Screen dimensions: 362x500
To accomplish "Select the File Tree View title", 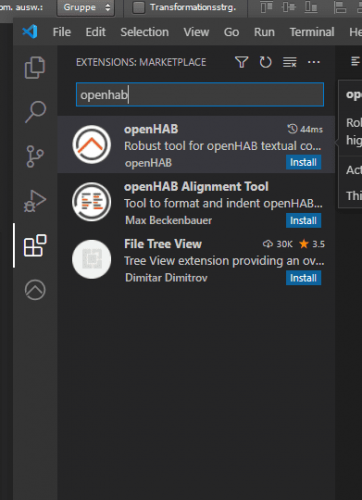I will point(163,244).
